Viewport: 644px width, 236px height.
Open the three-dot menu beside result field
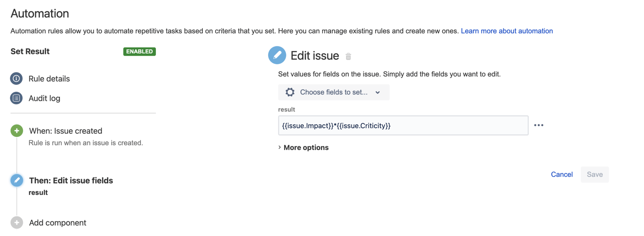point(539,125)
